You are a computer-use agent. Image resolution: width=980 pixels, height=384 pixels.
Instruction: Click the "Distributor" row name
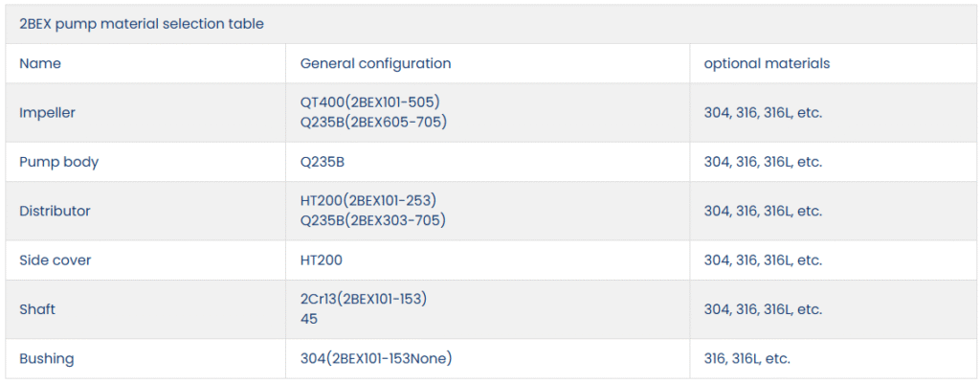pos(55,211)
